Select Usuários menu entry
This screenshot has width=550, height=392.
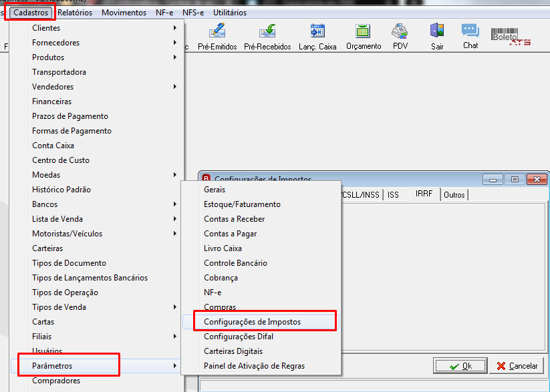tap(97, 351)
